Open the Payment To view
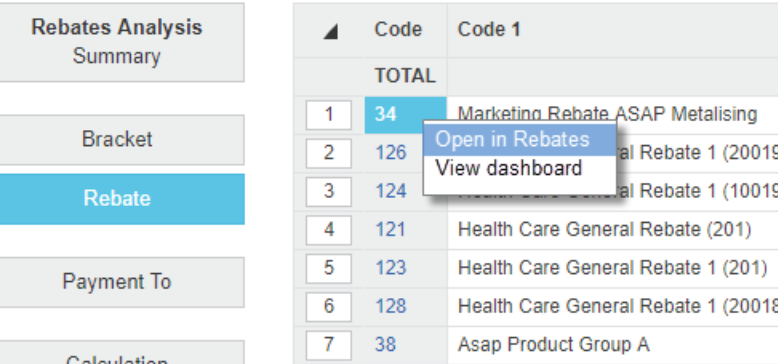Image resolution: width=778 pixels, height=364 pixels. pyautogui.click(x=119, y=282)
